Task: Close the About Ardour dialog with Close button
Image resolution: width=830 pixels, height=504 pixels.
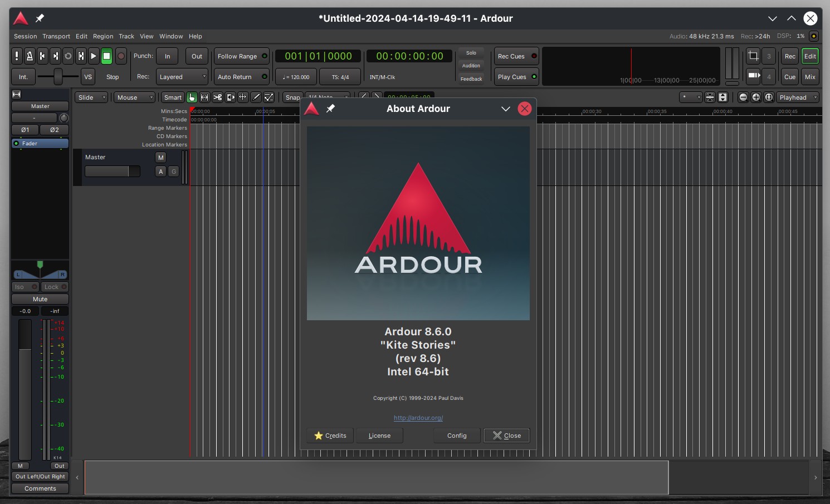Action: tap(507, 436)
